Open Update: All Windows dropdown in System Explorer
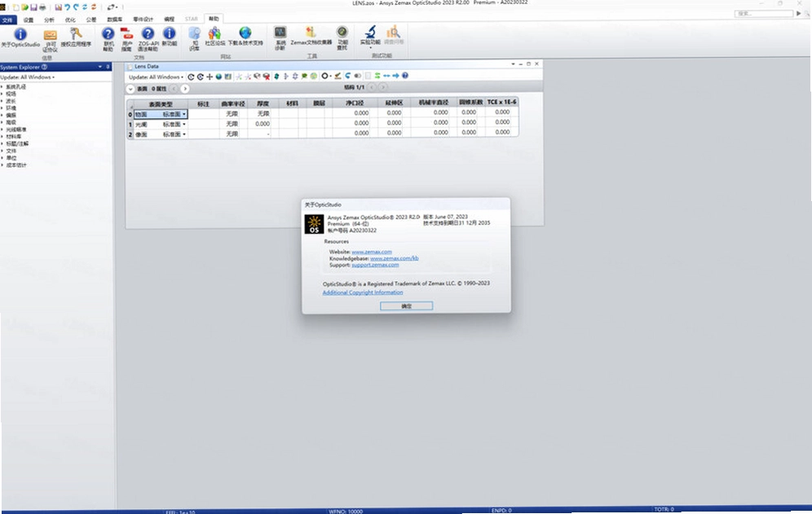The width and height of the screenshot is (812, 514). coord(28,77)
